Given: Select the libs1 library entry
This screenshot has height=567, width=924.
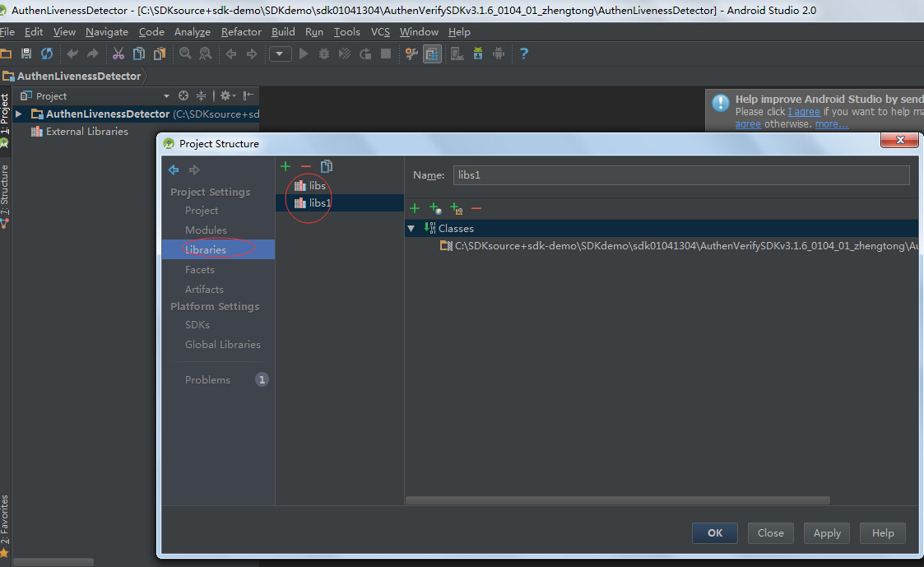Looking at the screenshot, I should [x=340, y=202].
